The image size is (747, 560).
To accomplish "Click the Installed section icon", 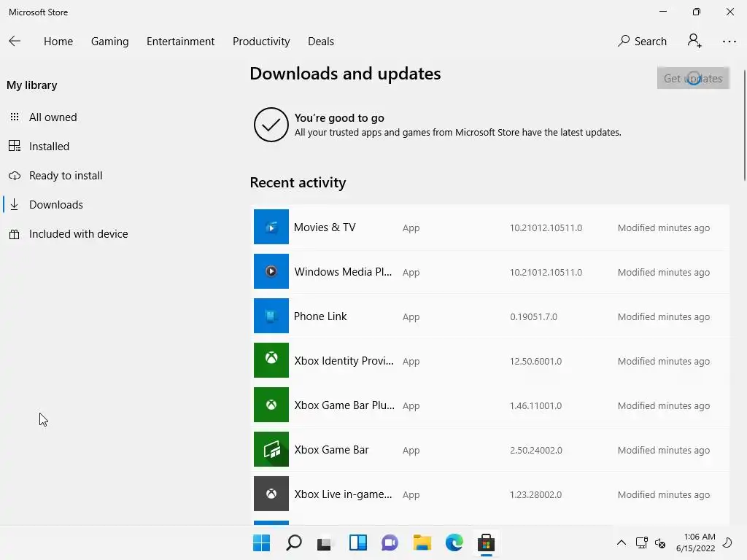I will click(x=15, y=146).
